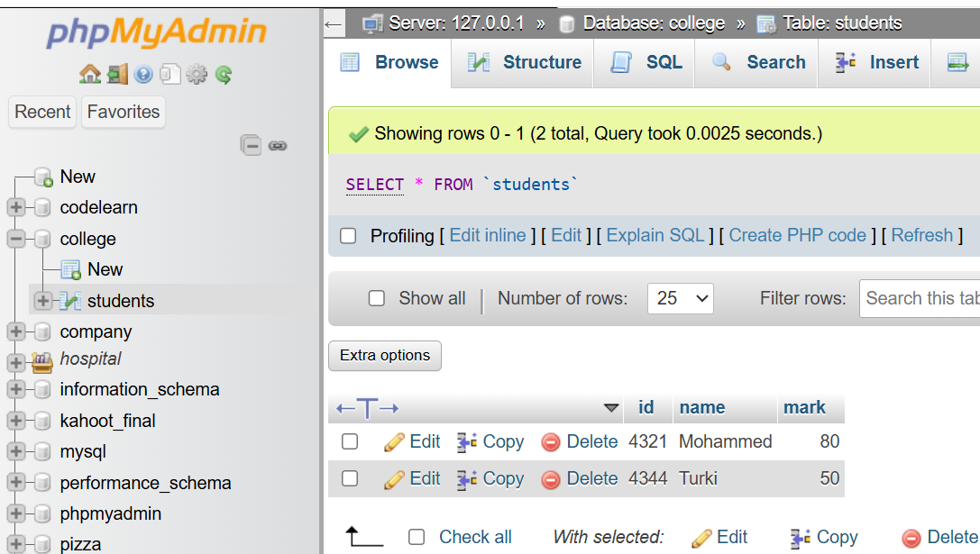
Task: Open navigation panel settings gear icon
Action: 197,75
